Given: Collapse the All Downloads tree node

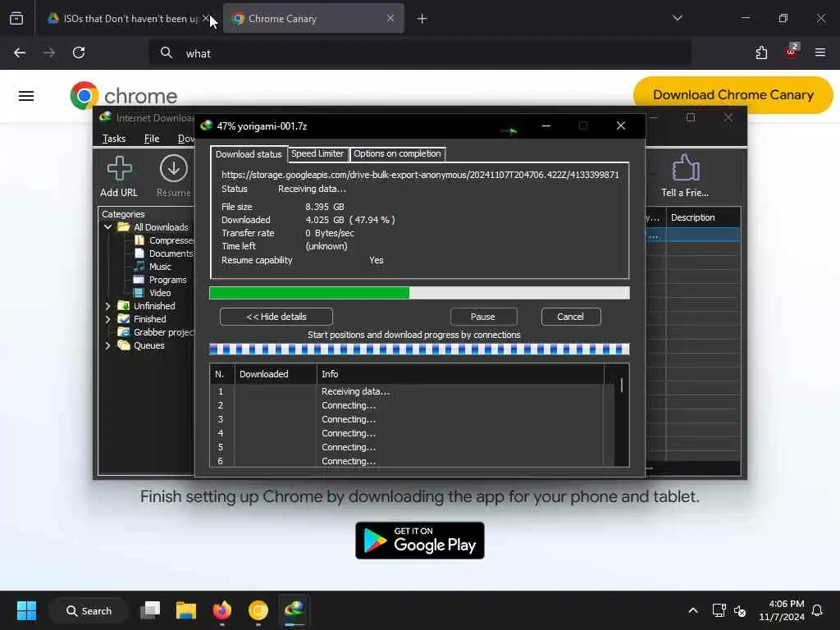Looking at the screenshot, I should tap(107, 227).
